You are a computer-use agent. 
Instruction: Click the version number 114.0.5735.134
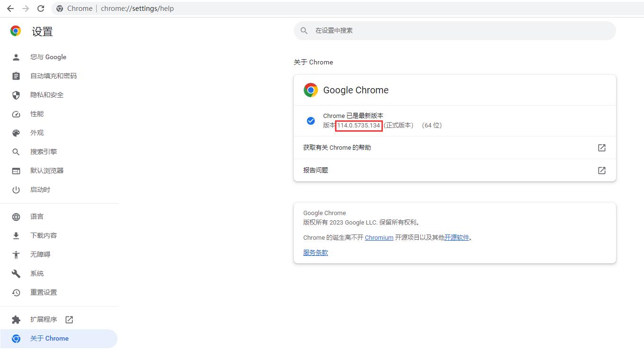(x=359, y=125)
